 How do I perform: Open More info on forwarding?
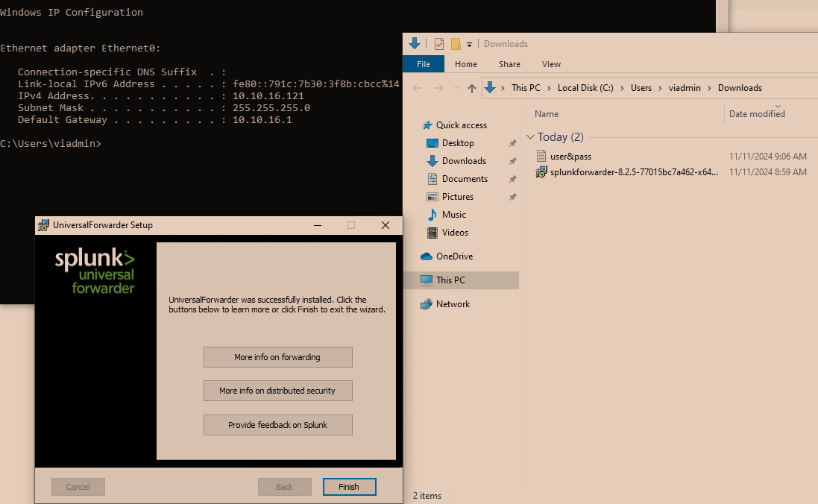coord(277,357)
